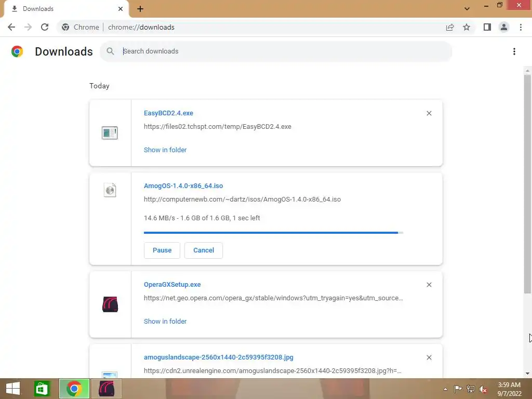This screenshot has height=399, width=532.
Task: Click the computernewb.com AmogOS source URL
Action: pos(242,199)
